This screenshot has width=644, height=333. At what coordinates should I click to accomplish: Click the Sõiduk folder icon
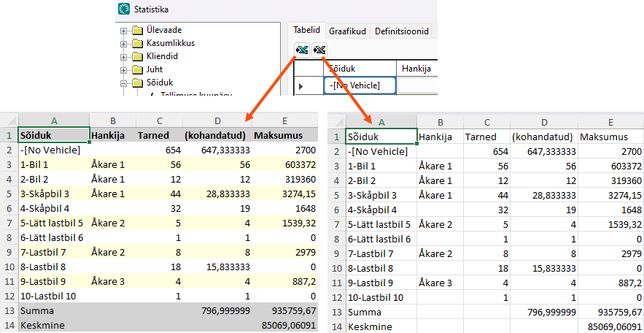click(x=137, y=83)
